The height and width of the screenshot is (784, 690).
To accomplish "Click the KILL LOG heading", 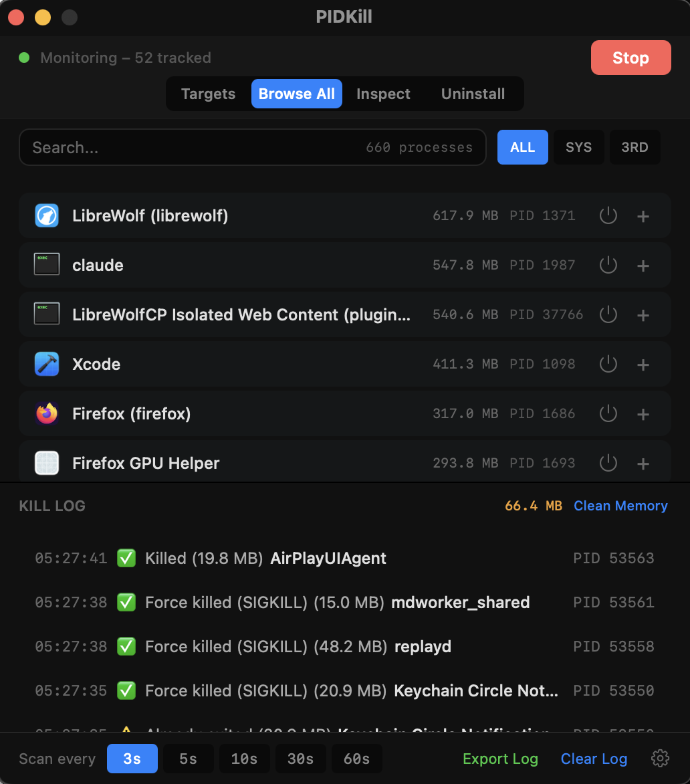I will coord(52,506).
